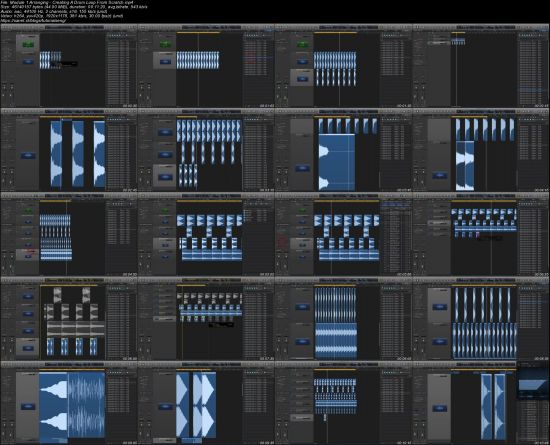
Task: Open the frame with huge decaying and noisy waveform
Action: (69, 403)
